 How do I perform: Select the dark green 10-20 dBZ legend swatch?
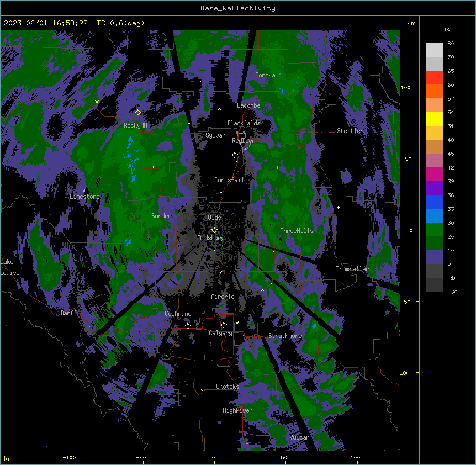click(x=434, y=244)
